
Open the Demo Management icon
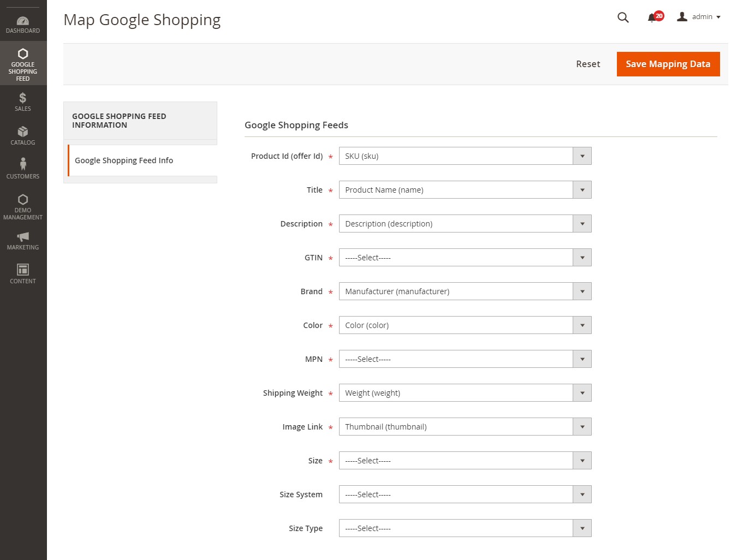pos(23,199)
